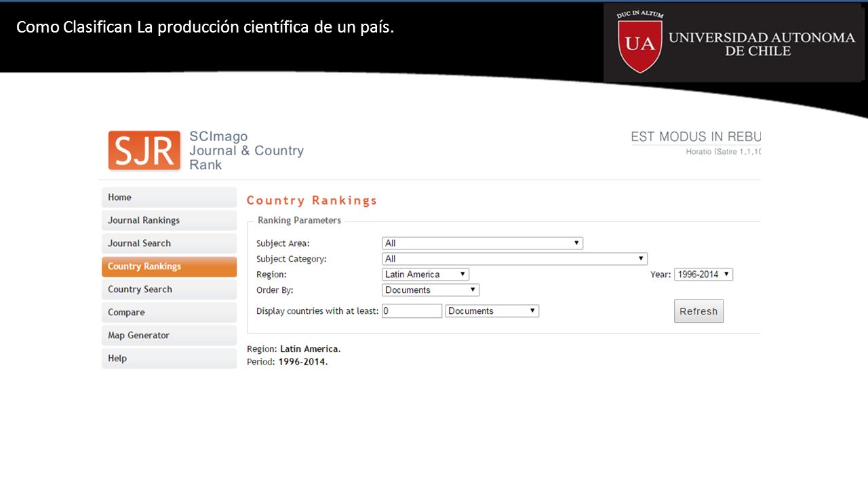Click the Country Rankings heading
Viewport: 868px width, 488px height.
tap(312, 201)
